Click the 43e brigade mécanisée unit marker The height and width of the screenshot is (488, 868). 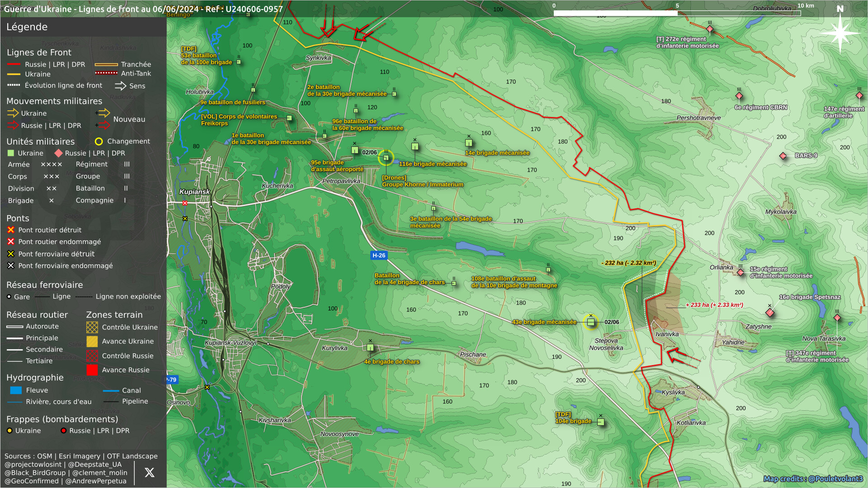(x=590, y=322)
